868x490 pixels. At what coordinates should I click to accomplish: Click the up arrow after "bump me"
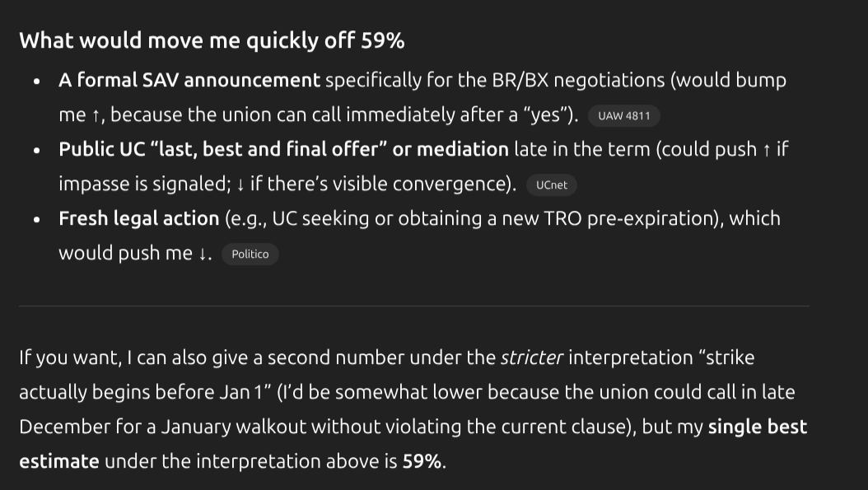[x=96, y=116]
